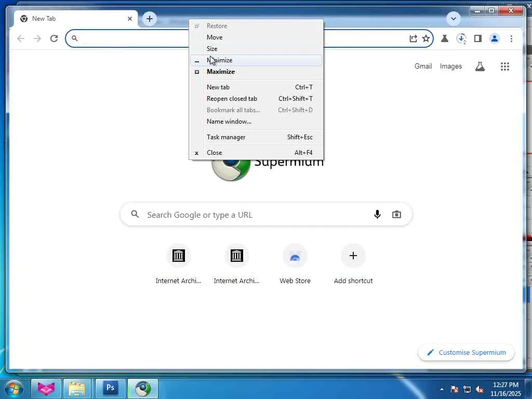
Task: Select Minimize in the window menu
Action: click(x=256, y=60)
